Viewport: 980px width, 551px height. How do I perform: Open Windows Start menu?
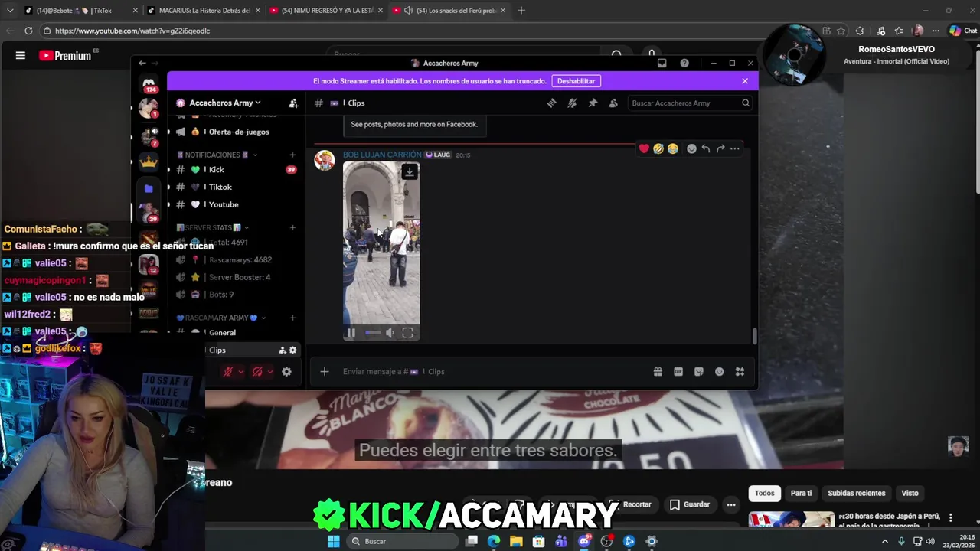[333, 541]
